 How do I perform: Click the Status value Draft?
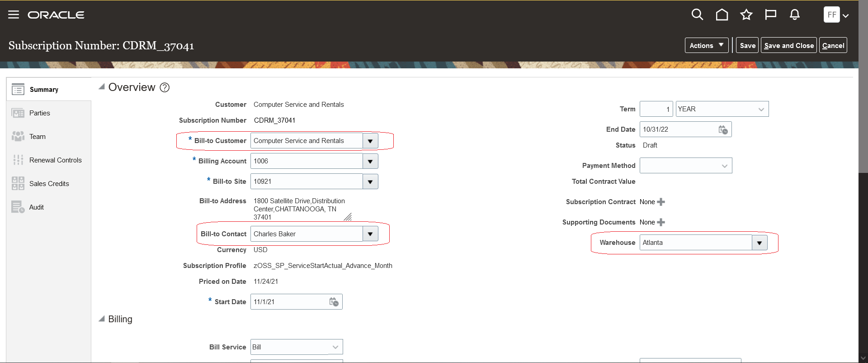(x=650, y=145)
